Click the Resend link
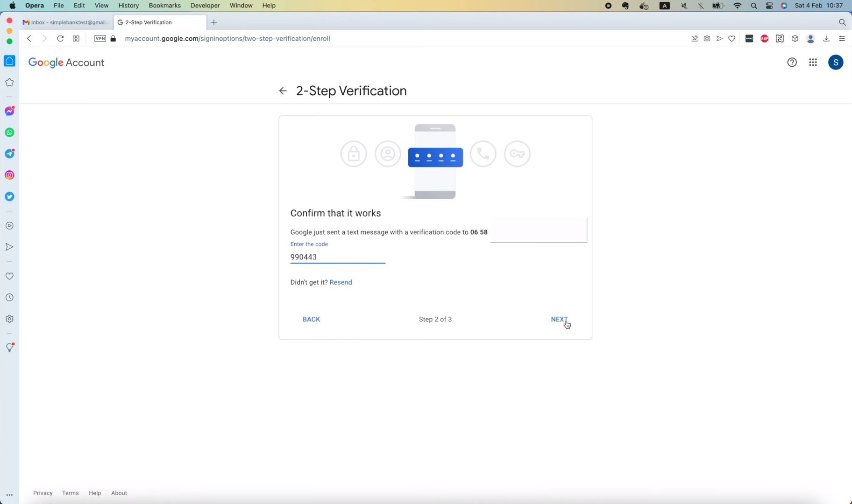Image resolution: width=852 pixels, height=504 pixels. click(x=341, y=282)
